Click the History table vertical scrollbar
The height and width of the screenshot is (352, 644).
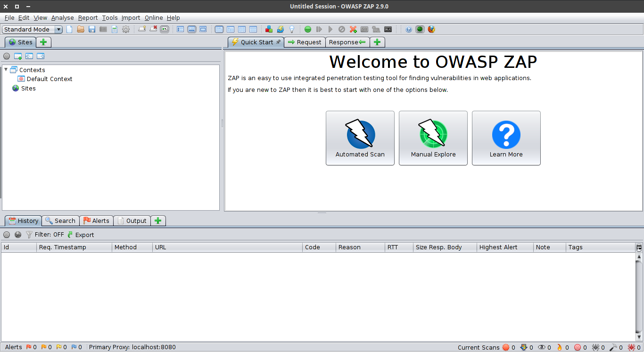click(639, 297)
